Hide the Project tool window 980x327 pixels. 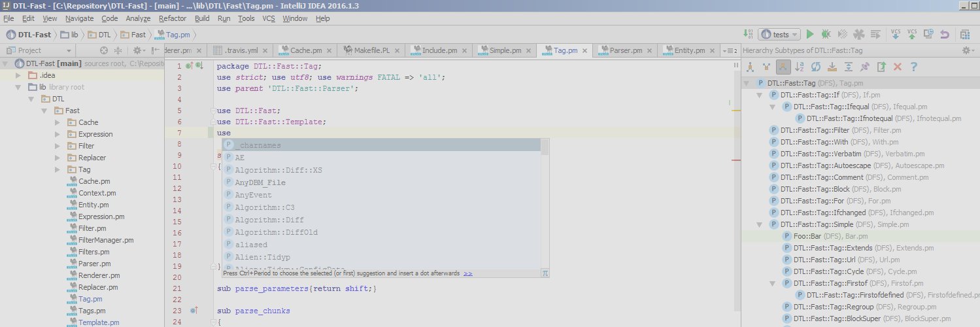156,50
